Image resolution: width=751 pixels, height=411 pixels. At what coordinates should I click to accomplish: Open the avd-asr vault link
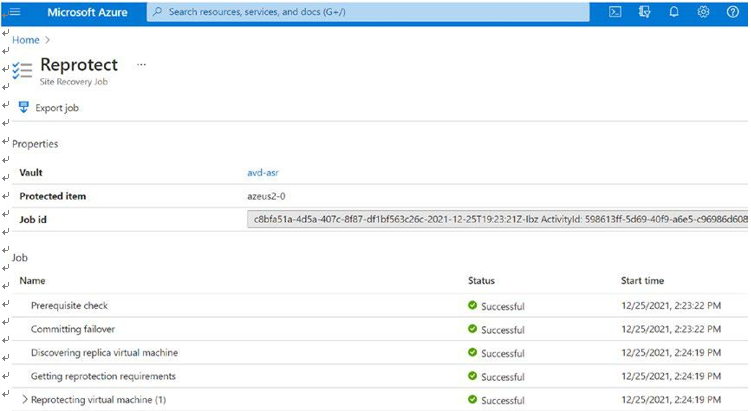262,172
